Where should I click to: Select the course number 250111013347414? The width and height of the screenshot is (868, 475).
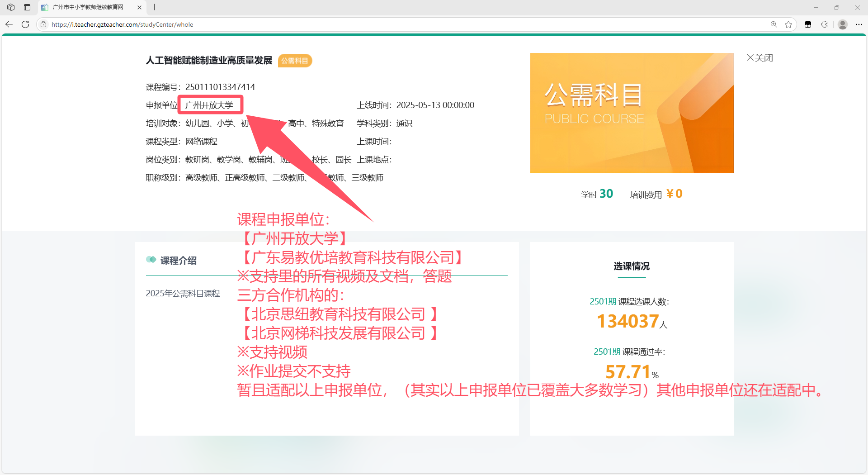tap(220, 87)
